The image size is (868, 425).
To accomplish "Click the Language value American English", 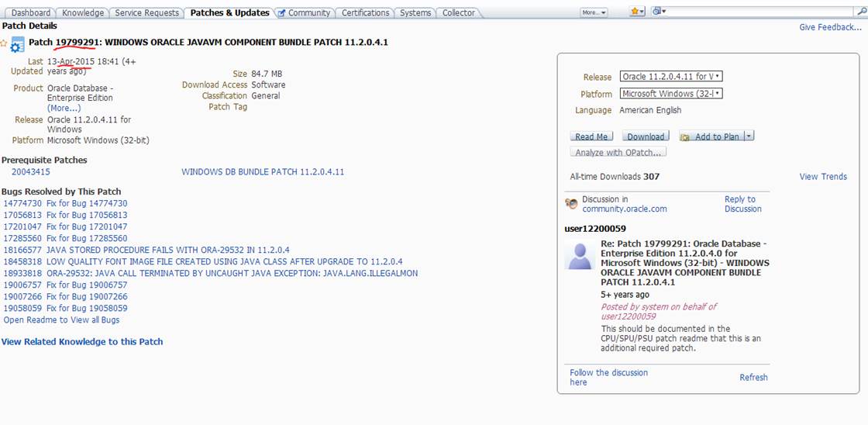I will pyautogui.click(x=650, y=110).
